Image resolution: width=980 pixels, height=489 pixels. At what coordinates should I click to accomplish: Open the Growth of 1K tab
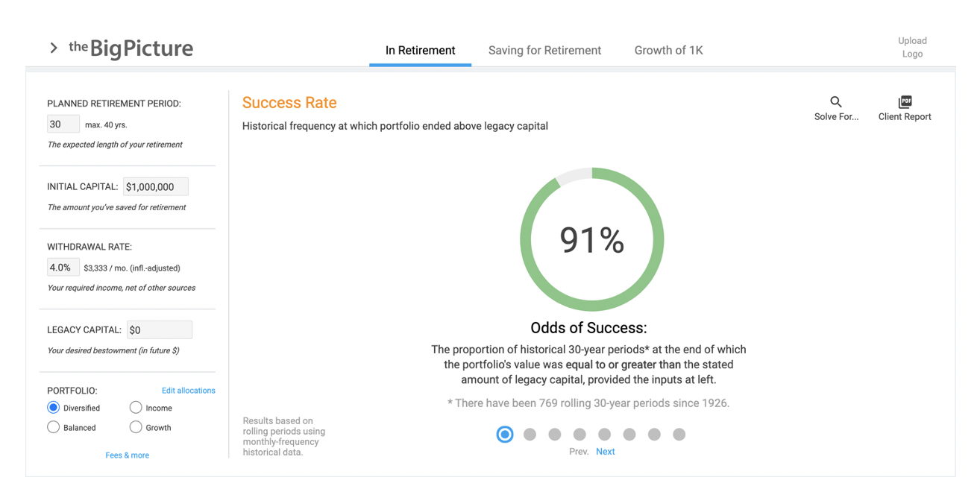tap(668, 51)
